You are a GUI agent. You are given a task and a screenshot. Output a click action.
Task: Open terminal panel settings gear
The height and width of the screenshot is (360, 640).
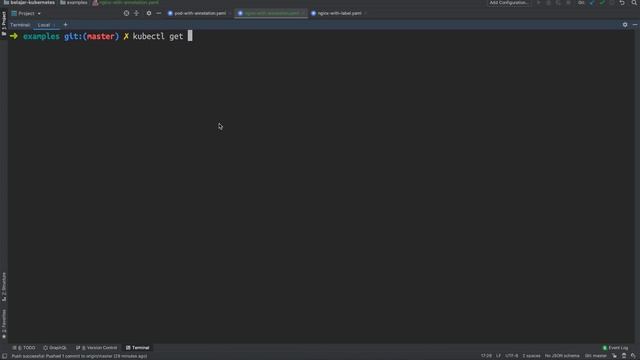point(625,25)
